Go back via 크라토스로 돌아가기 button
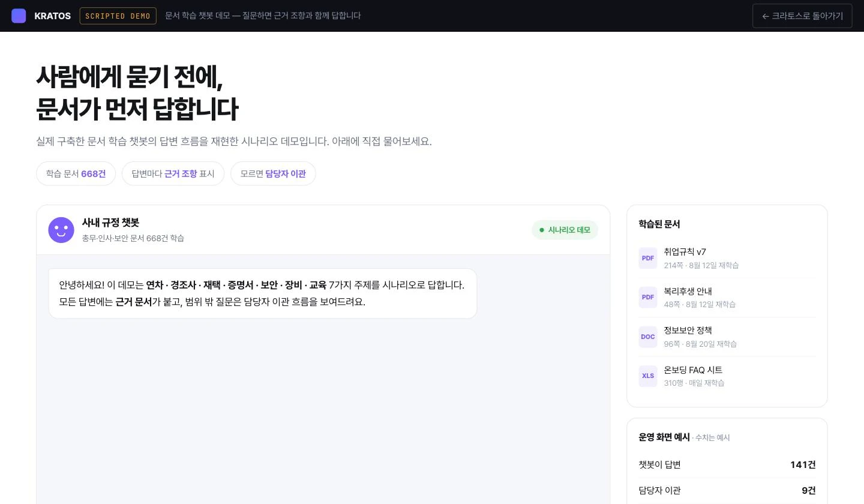 pos(802,16)
